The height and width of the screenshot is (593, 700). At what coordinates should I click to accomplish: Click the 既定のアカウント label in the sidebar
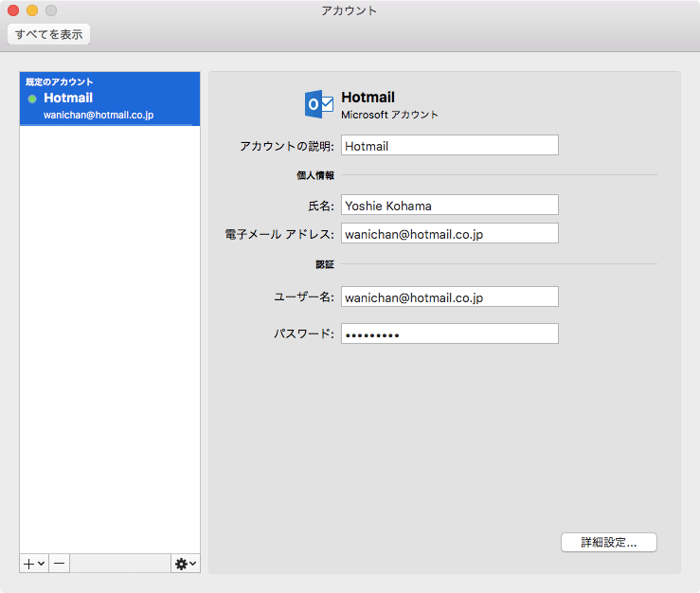[60, 81]
